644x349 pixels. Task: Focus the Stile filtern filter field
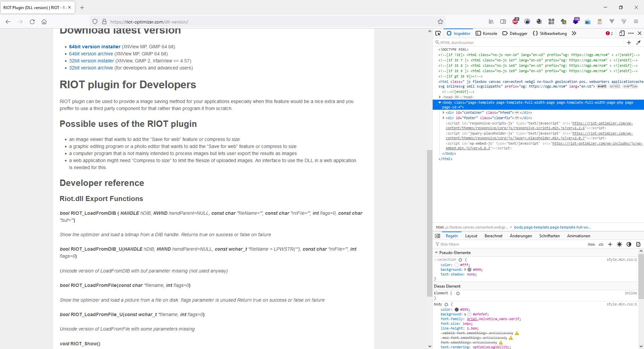tap(510, 244)
